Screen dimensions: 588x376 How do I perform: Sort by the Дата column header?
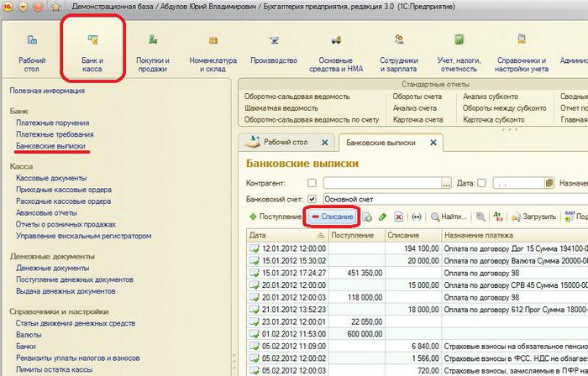[x=287, y=235]
